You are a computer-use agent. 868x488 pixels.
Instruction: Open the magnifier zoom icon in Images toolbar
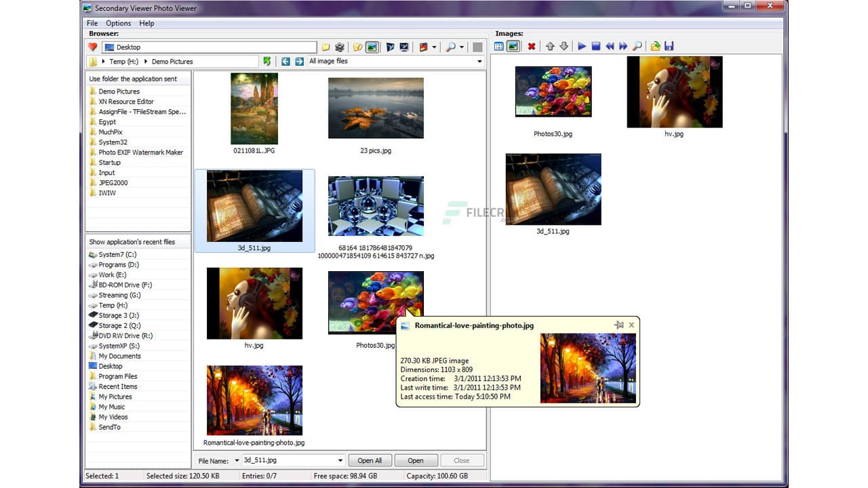point(637,46)
